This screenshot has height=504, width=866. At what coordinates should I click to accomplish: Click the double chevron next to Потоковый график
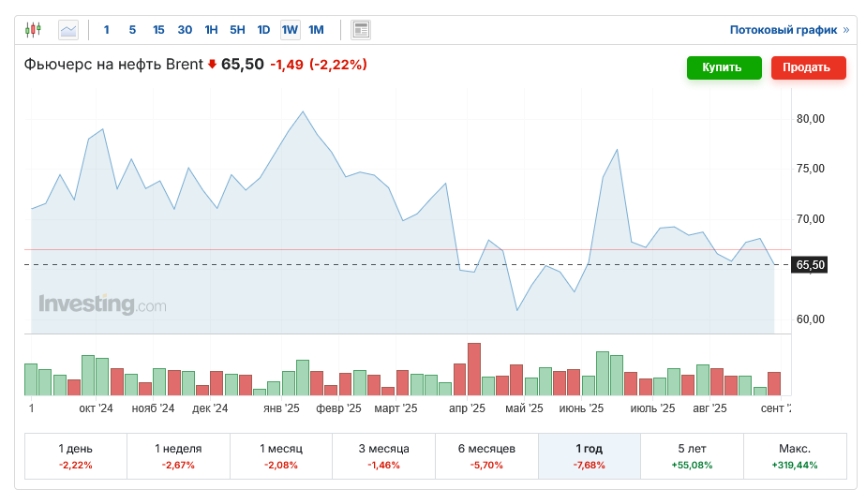tap(845, 30)
